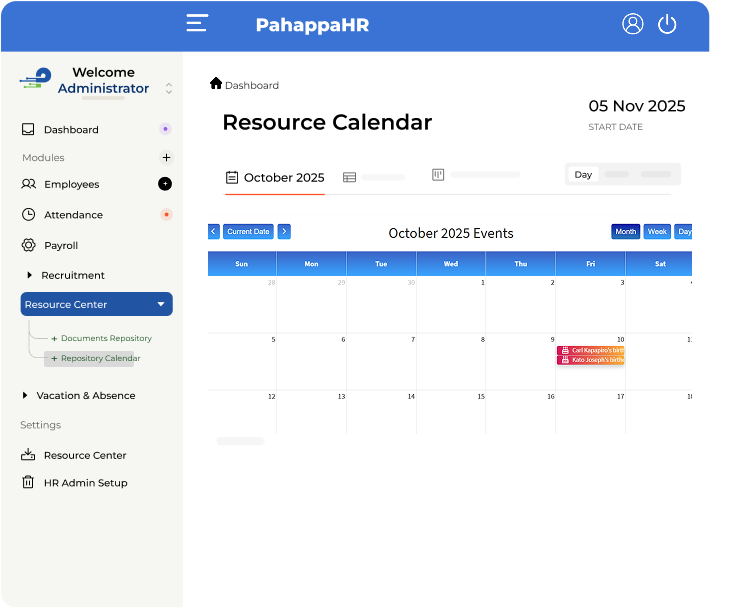The width and height of the screenshot is (748, 608).
Task: Click the plus icon next to Modules
Action: [166, 157]
